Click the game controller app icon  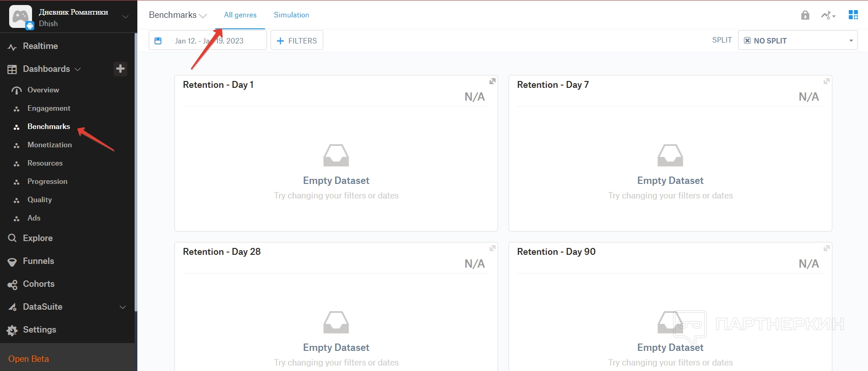(x=20, y=16)
